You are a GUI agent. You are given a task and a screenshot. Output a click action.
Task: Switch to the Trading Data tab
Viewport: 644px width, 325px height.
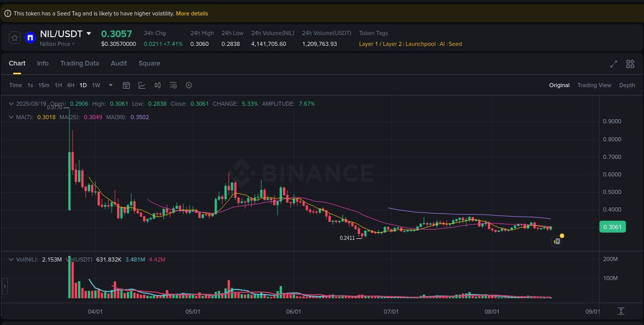point(80,63)
